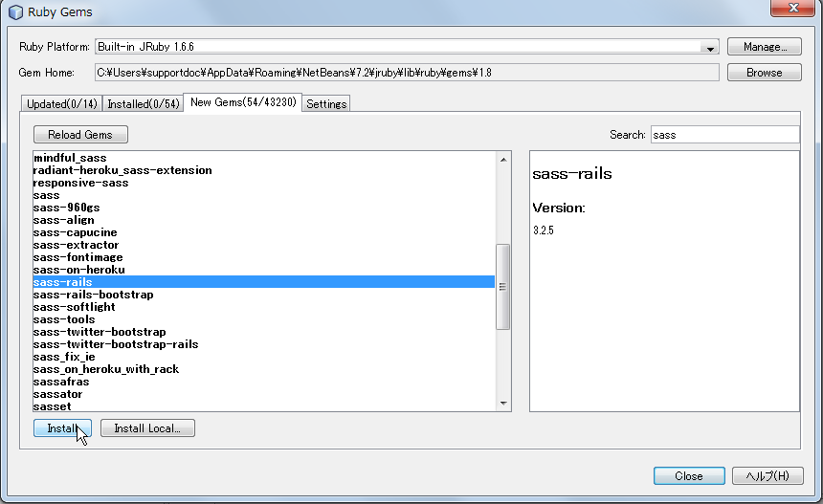
Task: Click the Gem Home path field
Action: click(407, 73)
